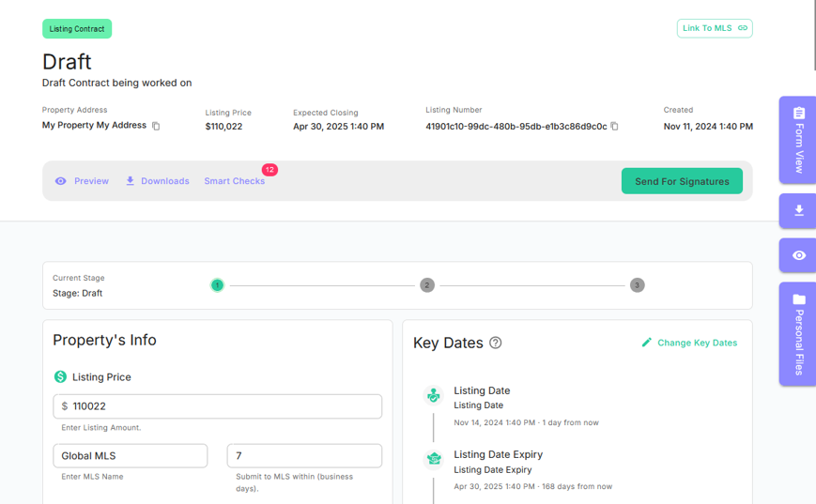Click the pencil icon for Change Key Dates
The width and height of the screenshot is (816, 504).
pos(646,343)
